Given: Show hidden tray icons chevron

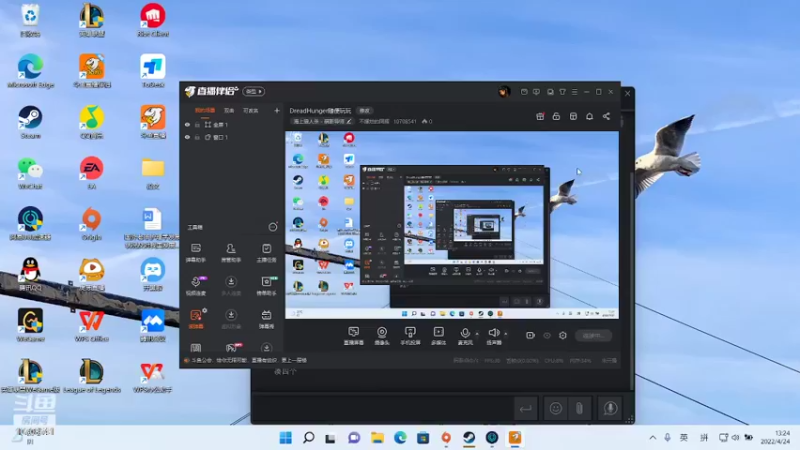Looking at the screenshot, I should pos(653,438).
